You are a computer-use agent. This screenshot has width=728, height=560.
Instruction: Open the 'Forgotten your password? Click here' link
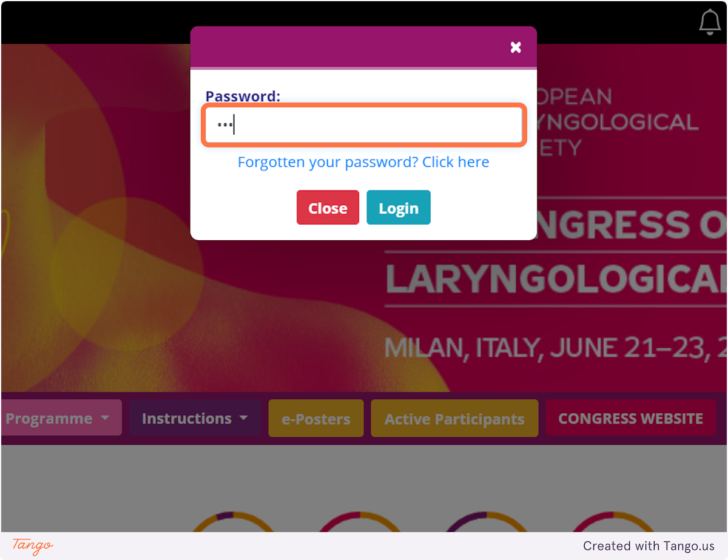[363, 162]
